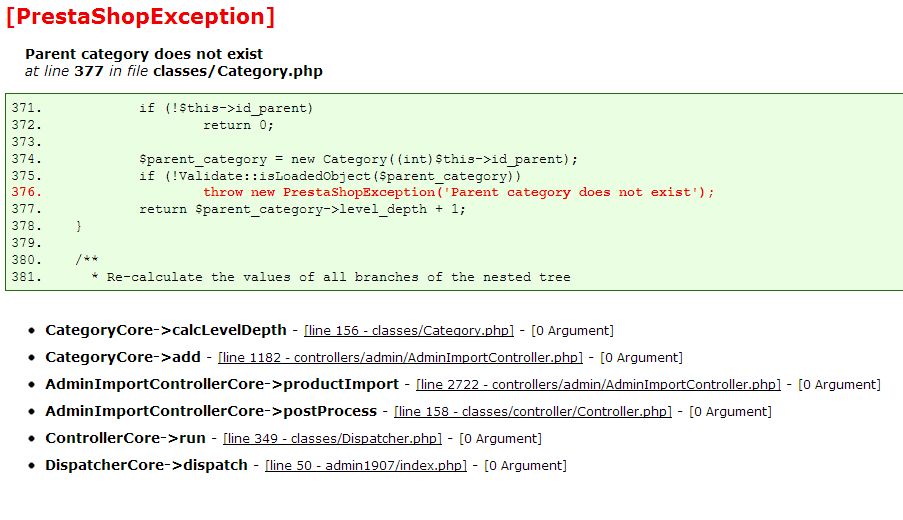Open the line 156 classes/Category.php link
Viewport: 903px width, 520px height.
pyautogui.click(x=409, y=331)
